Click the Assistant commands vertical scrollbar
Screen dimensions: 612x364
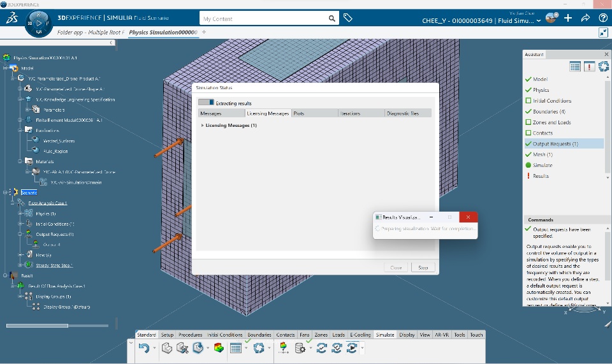(608, 256)
